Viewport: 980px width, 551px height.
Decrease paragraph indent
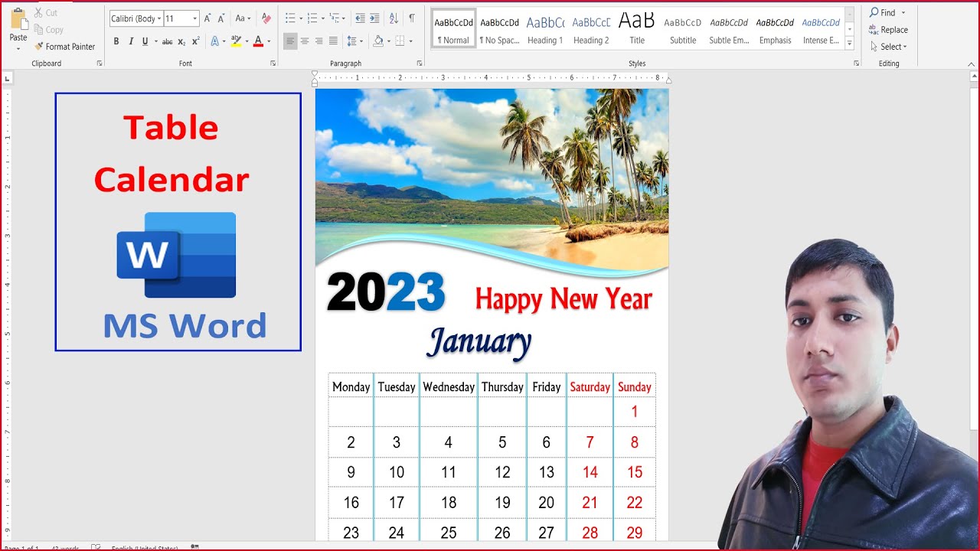pos(360,18)
